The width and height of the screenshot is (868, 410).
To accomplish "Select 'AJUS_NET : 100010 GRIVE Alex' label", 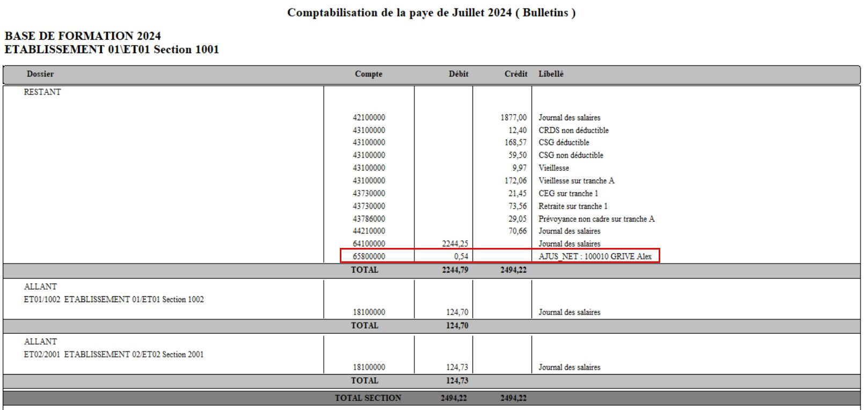I will tap(595, 257).
